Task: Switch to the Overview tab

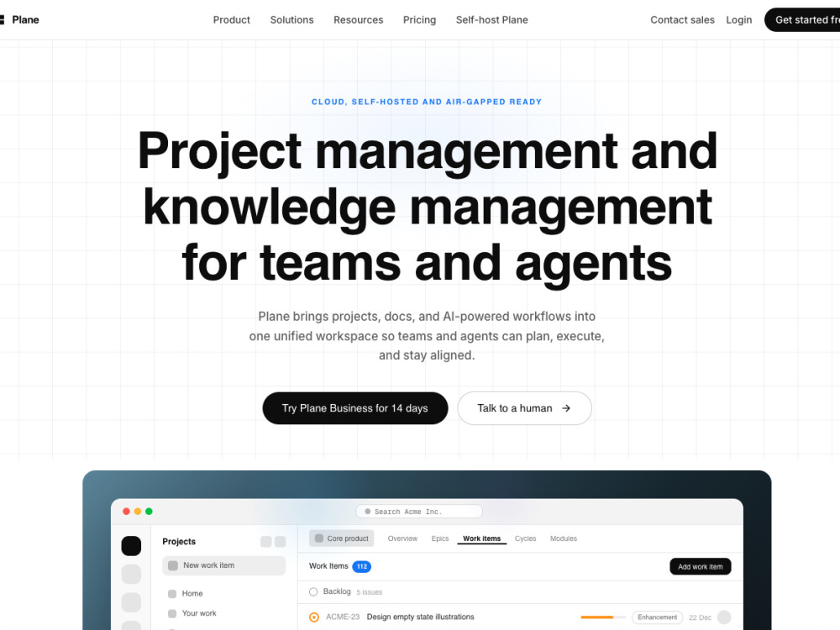Action: 402,538
